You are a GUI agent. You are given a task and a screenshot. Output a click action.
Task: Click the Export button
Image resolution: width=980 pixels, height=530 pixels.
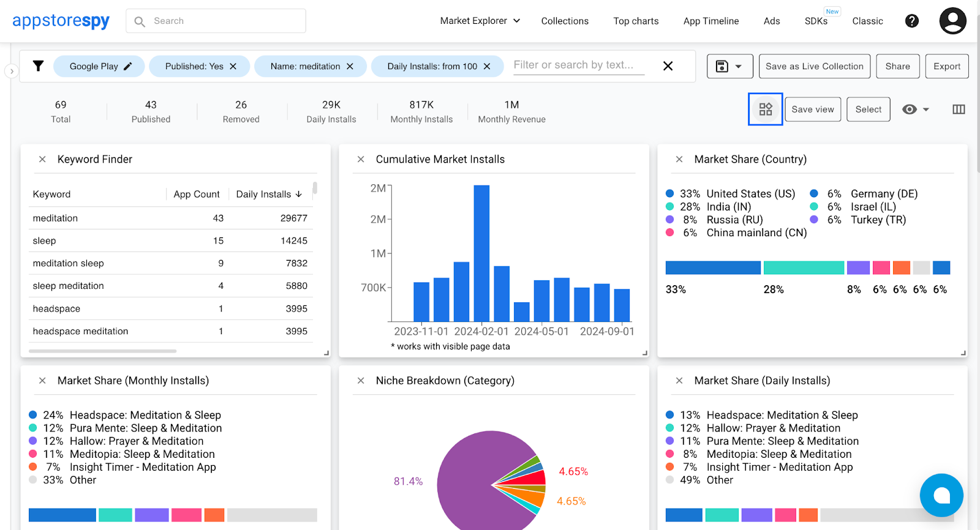tap(947, 66)
